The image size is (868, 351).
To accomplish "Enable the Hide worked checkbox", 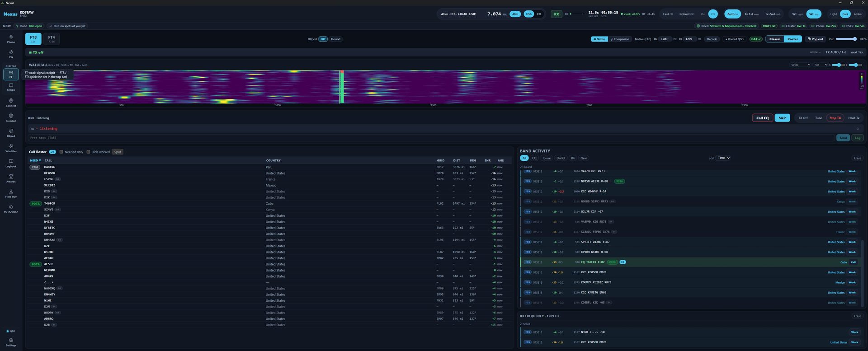I will 88,152.
